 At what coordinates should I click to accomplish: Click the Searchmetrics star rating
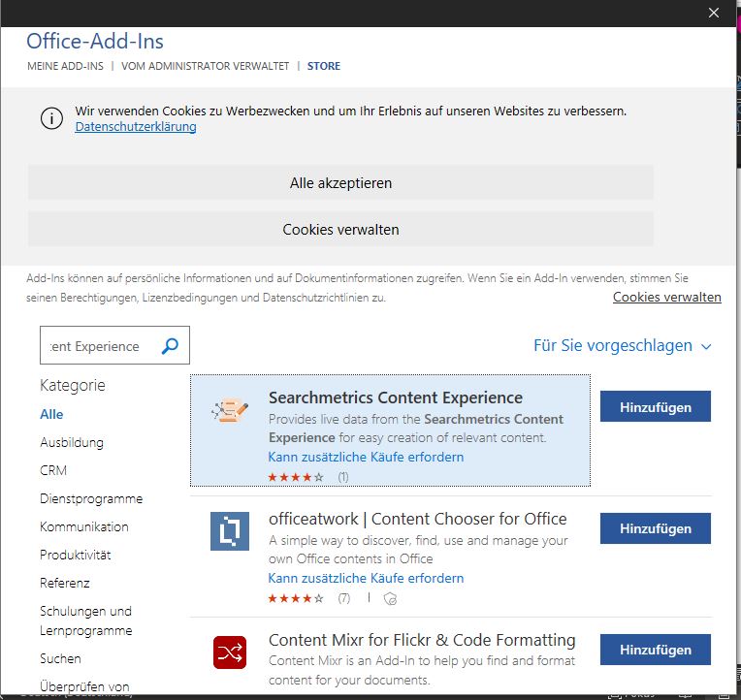pos(296,477)
